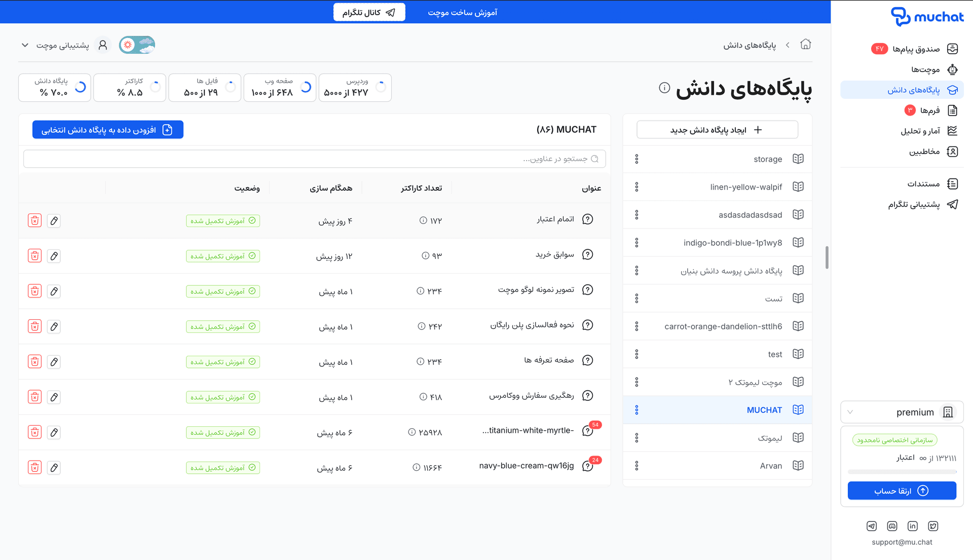Click کانال تلگرام button in top bar
The image size is (973, 560).
(369, 12)
